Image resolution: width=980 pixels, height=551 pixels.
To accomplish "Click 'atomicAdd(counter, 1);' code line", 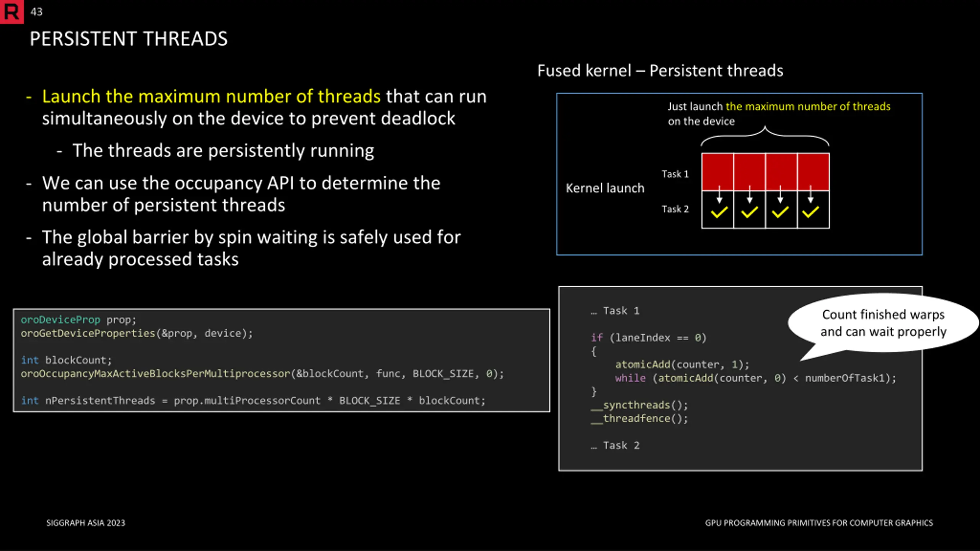I will [682, 364].
